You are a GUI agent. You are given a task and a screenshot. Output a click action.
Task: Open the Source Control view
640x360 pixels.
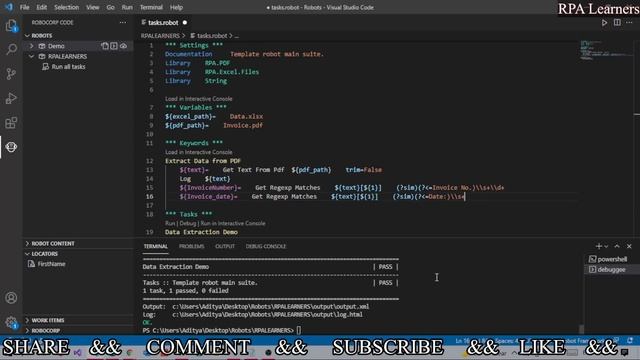click(11, 74)
